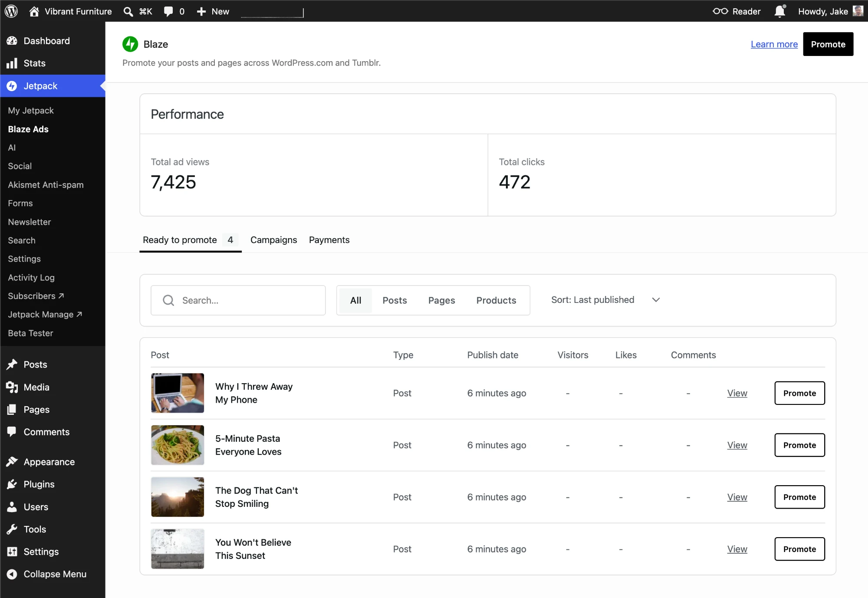Viewport: 868px width, 598px height.
Task: Click the plus icon next to New
Action: point(201,12)
